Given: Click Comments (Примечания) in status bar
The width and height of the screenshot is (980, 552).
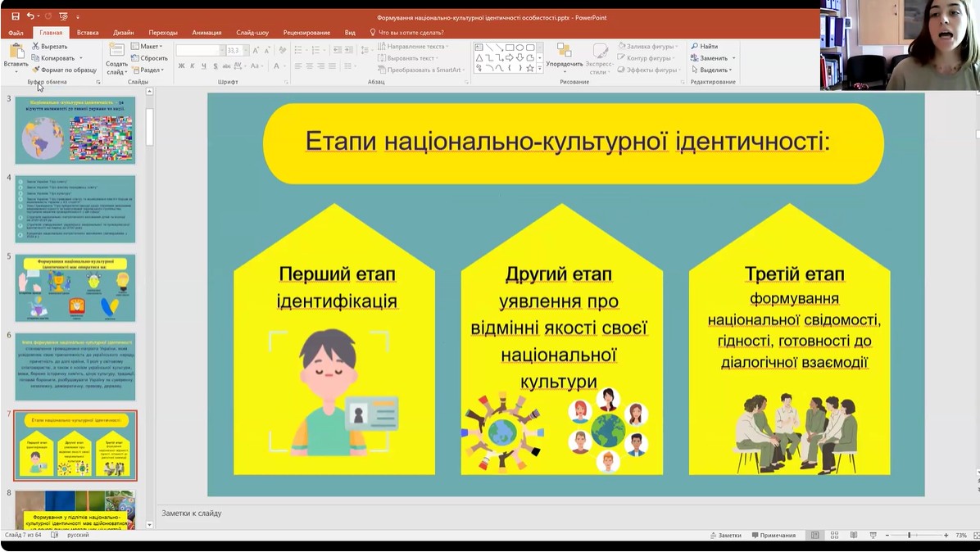Looking at the screenshot, I should point(774,535).
